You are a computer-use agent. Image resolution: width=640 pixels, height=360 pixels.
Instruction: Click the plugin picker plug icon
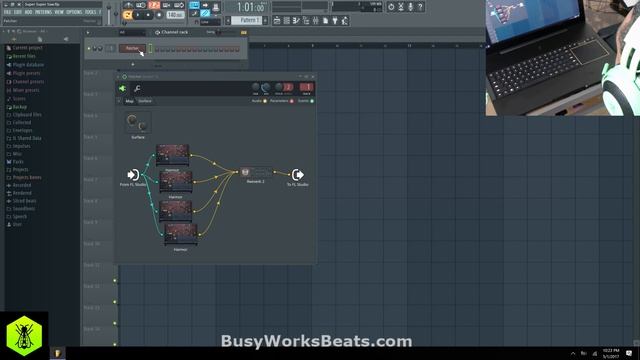pos(335,20)
